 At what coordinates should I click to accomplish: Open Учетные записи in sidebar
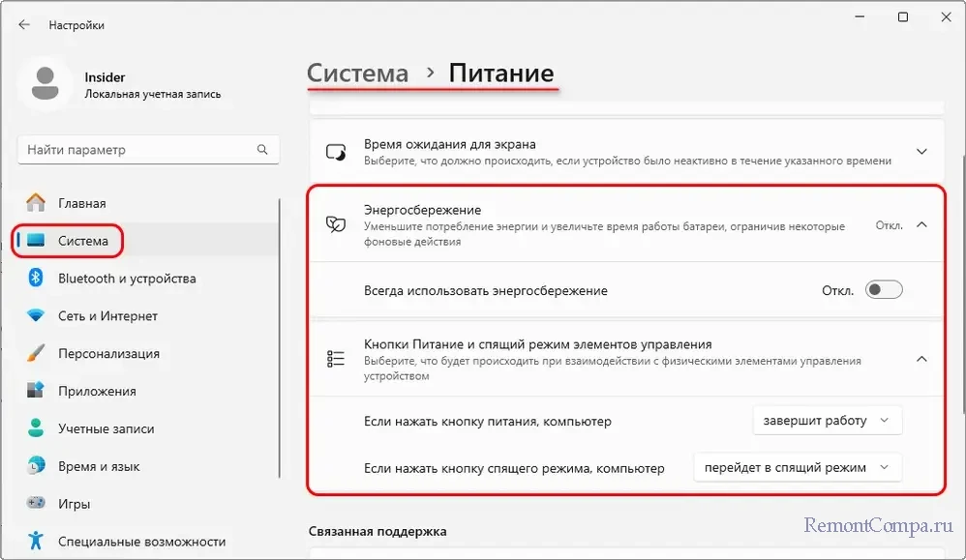pos(106,429)
